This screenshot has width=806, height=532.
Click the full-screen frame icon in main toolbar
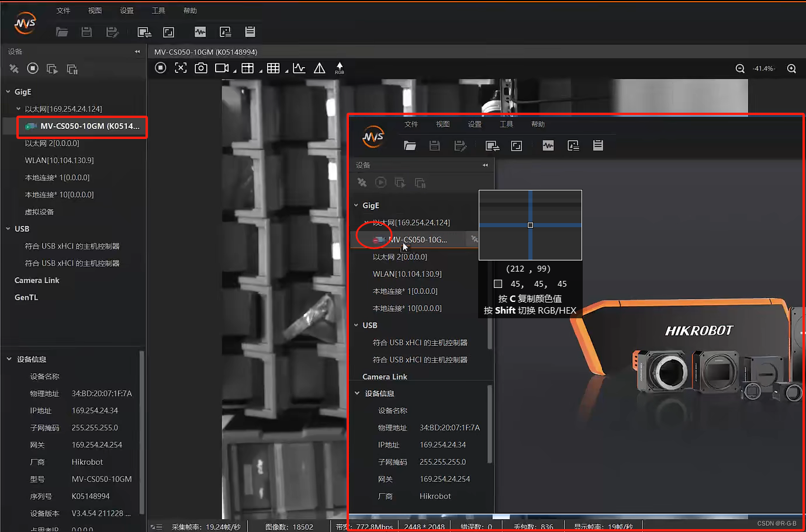[169, 32]
